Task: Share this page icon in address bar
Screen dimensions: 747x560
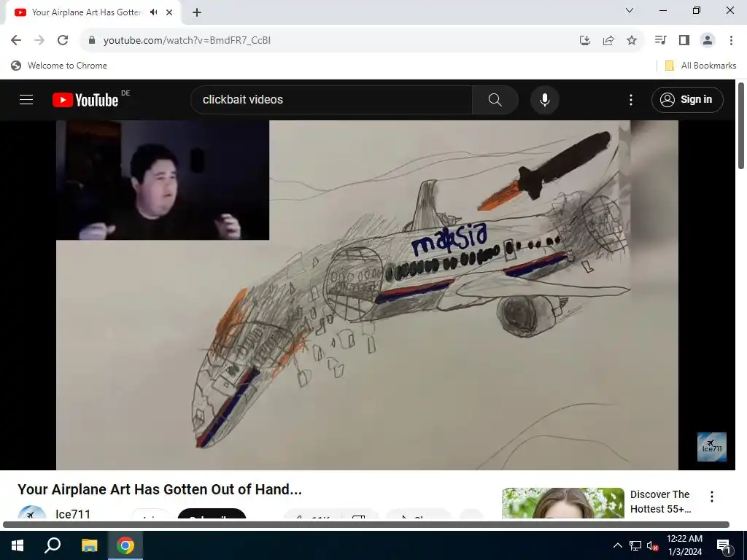Action: tap(608, 41)
